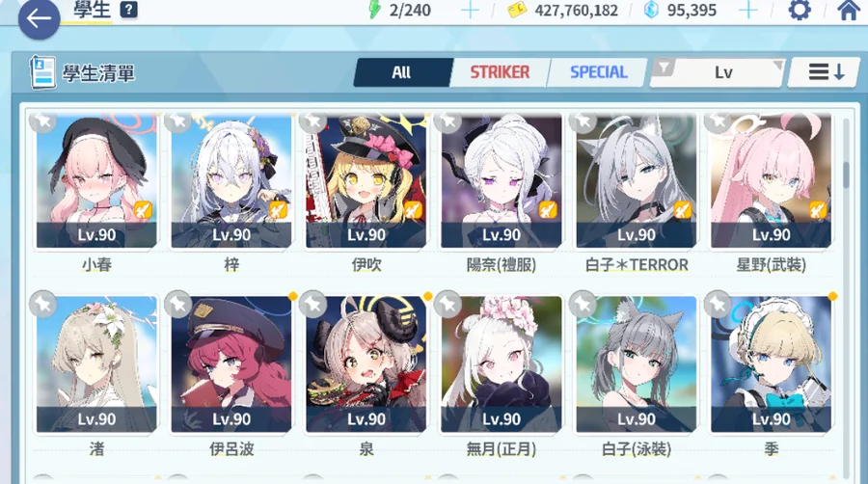
Task: Click the credits currency icon
Action: coord(517,10)
